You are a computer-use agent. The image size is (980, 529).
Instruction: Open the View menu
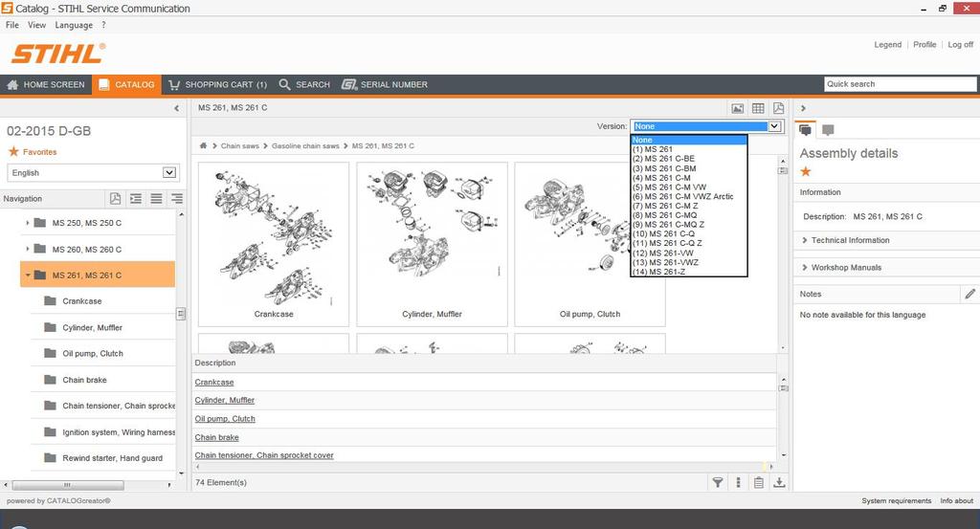(37, 25)
